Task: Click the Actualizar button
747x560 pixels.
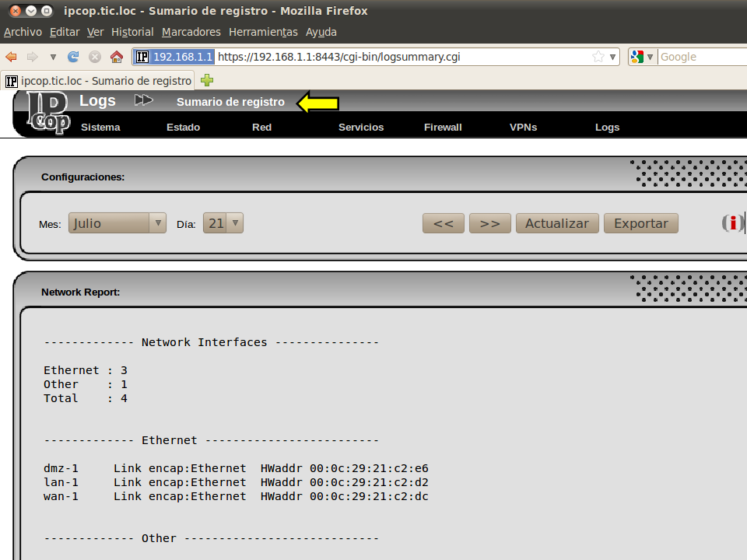Action: click(x=557, y=223)
